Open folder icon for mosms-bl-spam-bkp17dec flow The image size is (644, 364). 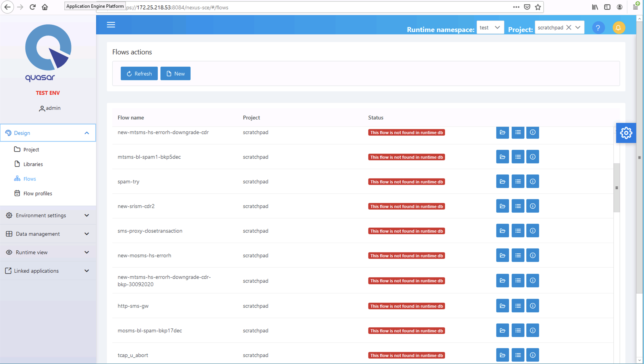pyautogui.click(x=502, y=330)
